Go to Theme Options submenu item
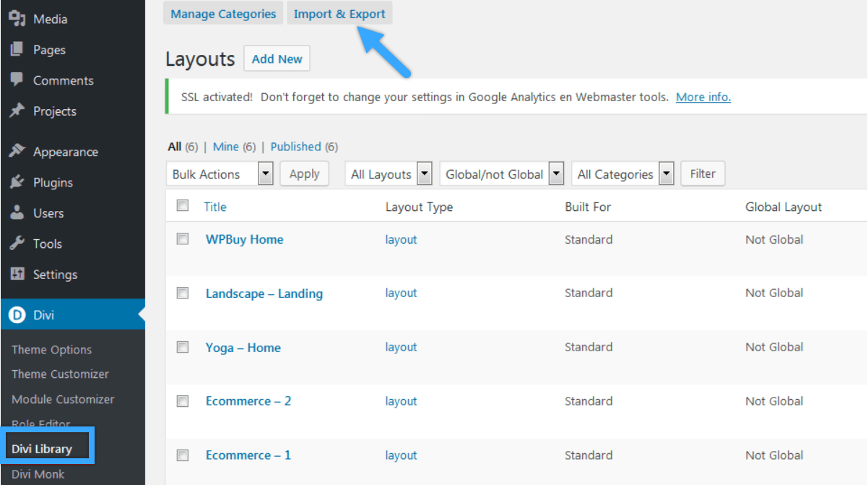This screenshot has width=868, height=485. tap(51, 350)
